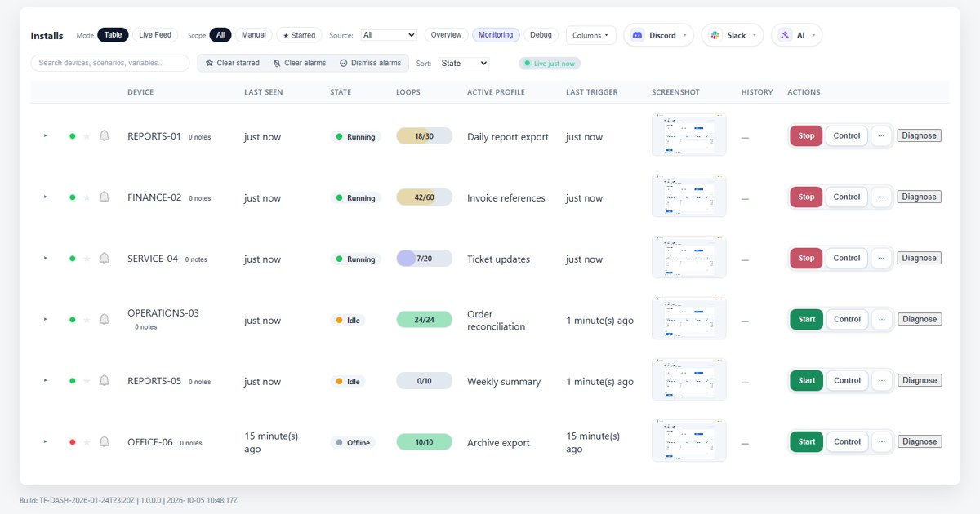Star the REPORTS-05 device
This screenshot has height=514, width=980.
[87, 381]
